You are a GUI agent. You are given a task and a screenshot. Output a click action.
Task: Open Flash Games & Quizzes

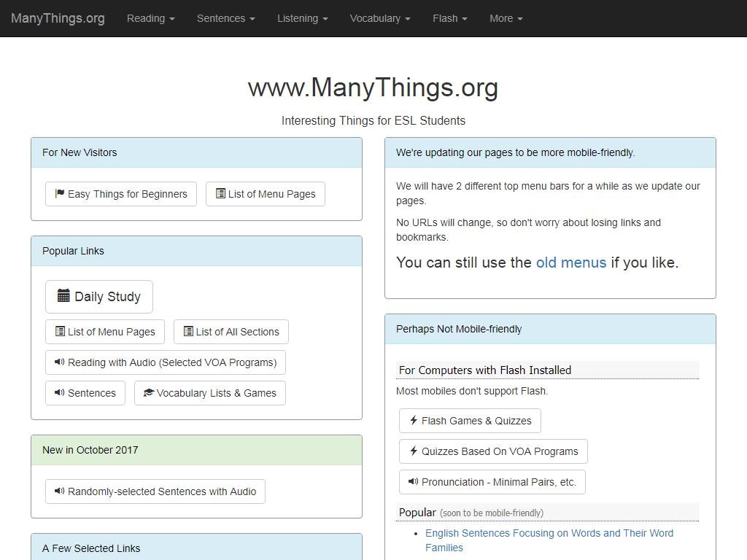click(x=471, y=421)
